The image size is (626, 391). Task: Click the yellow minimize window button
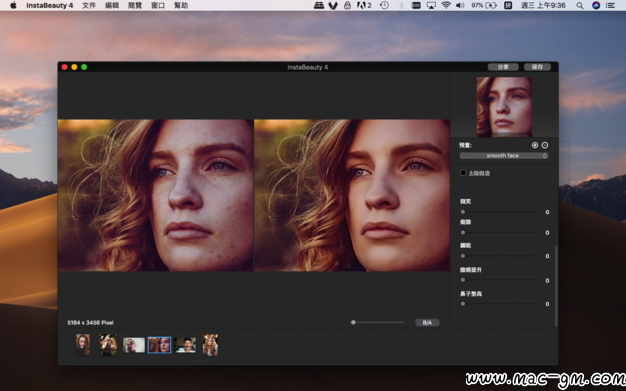point(74,67)
